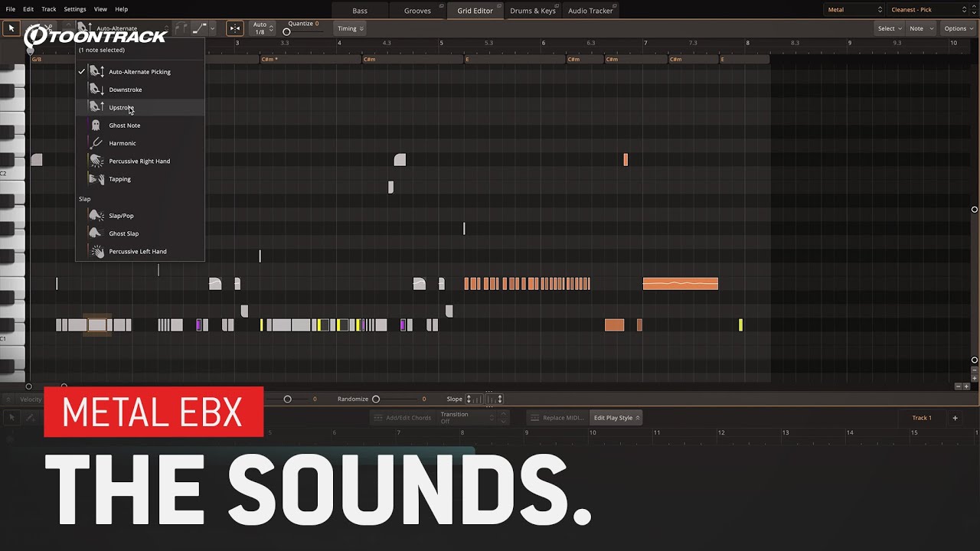Viewport: 980px width, 551px height.
Task: Switch to the Audio Tracker tab
Action: (590, 11)
